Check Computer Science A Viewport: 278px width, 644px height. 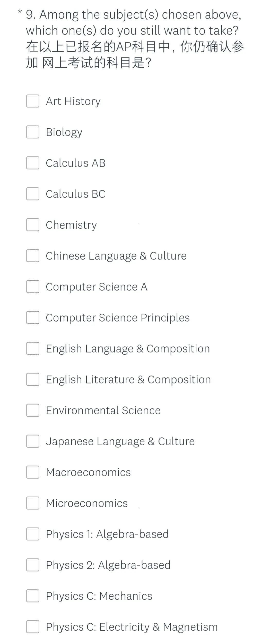coord(32,287)
